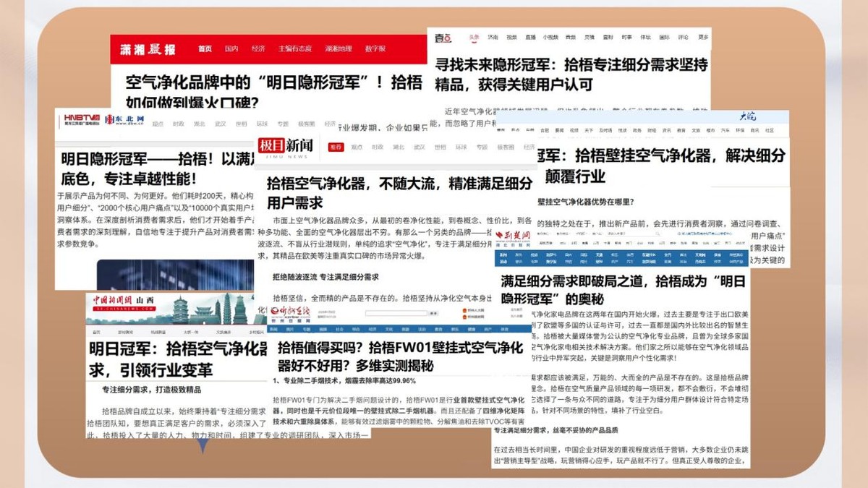This screenshot has width=868, height=488.
Task: Open 极客圈 in the 极目新闻 navigation row
Action: click(505, 147)
